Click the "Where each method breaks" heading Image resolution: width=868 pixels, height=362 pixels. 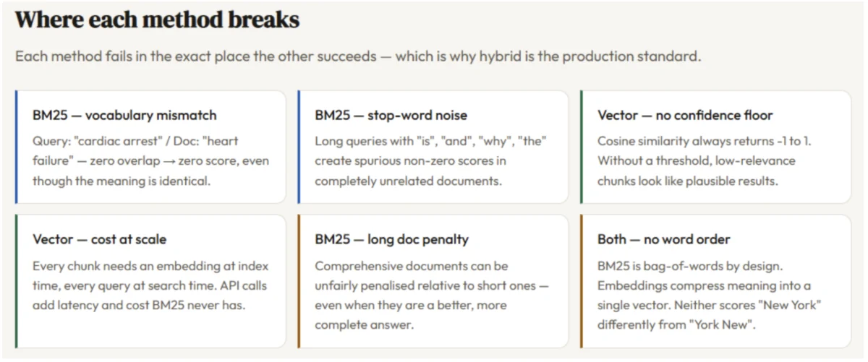[x=157, y=20]
